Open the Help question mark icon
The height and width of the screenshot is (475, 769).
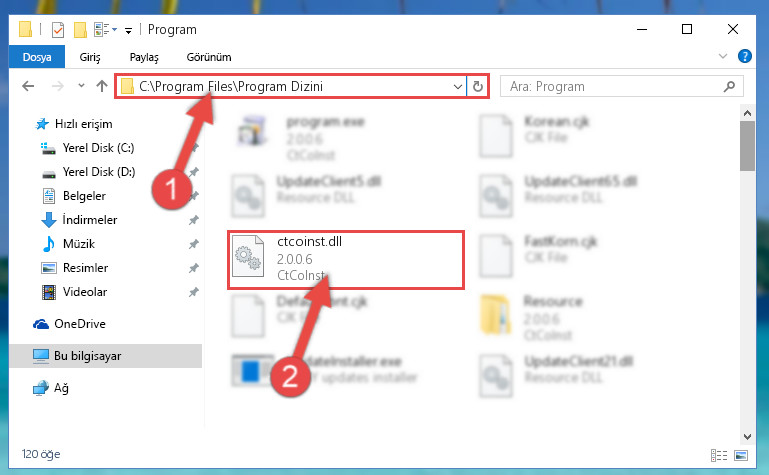point(744,56)
